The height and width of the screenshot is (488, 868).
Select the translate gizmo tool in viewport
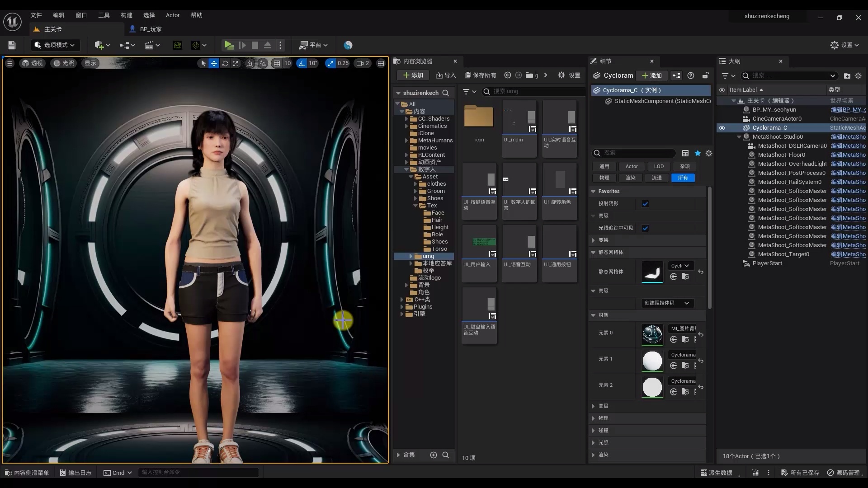pyautogui.click(x=214, y=63)
